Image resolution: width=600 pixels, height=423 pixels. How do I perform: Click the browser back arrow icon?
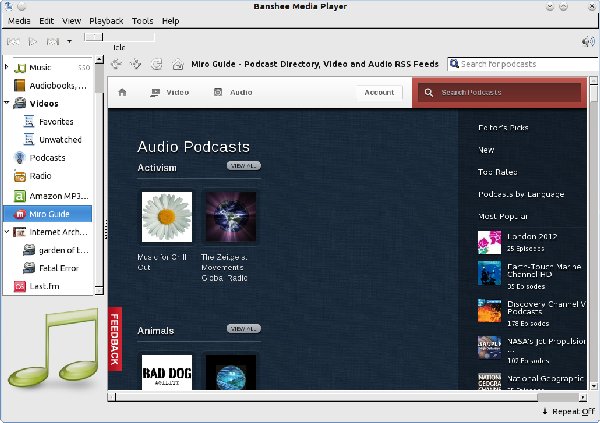[x=116, y=64]
